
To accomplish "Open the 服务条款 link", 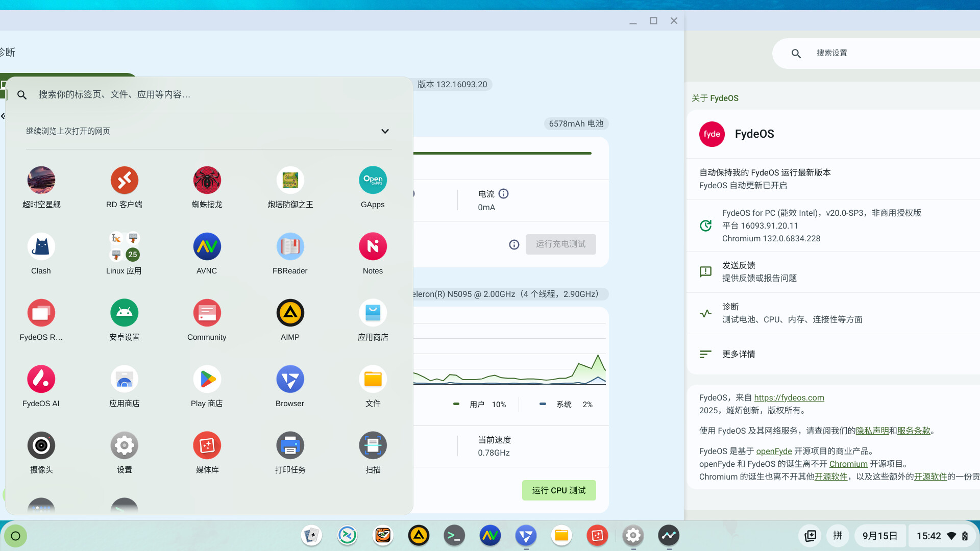I will 914,431.
